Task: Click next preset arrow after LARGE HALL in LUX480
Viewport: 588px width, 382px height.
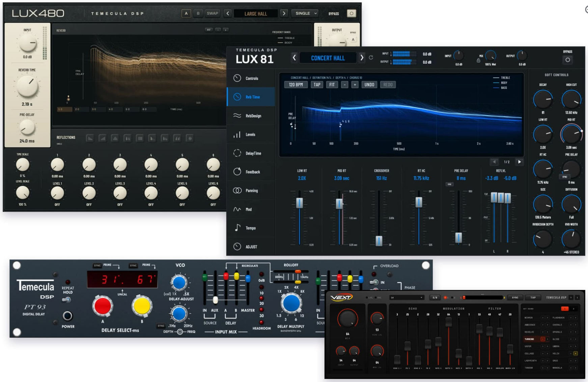Action: click(284, 13)
